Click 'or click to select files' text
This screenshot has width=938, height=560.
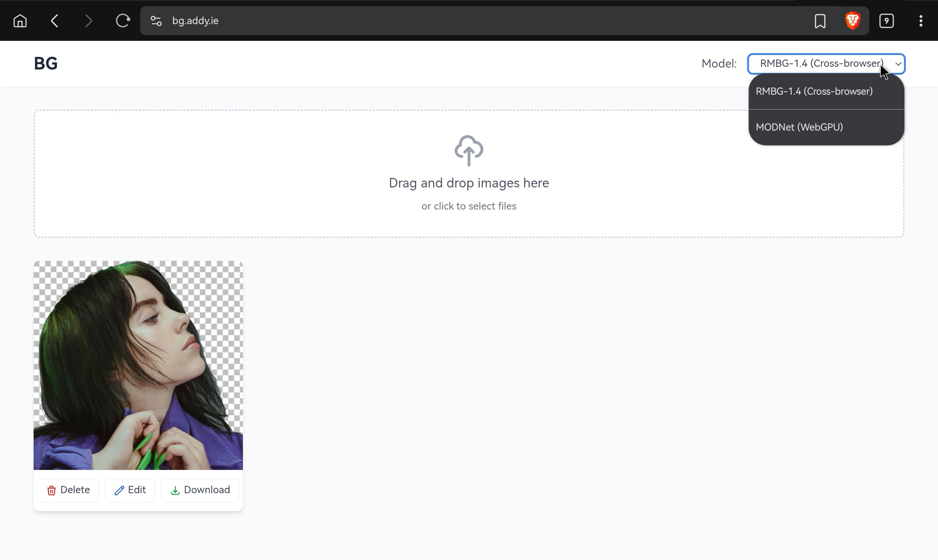click(469, 206)
